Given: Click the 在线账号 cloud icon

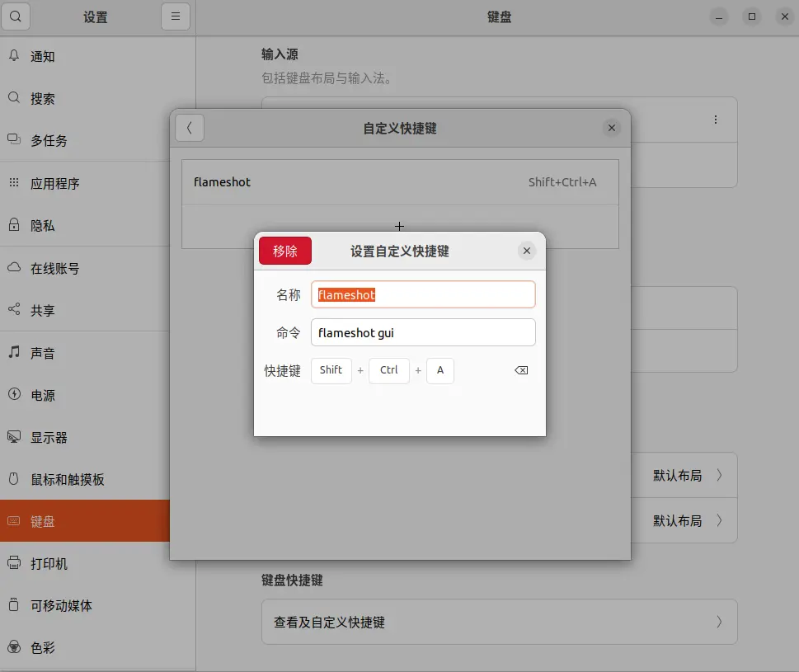Looking at the screenshot, I should pyautogui.click(x=14, y=267).
